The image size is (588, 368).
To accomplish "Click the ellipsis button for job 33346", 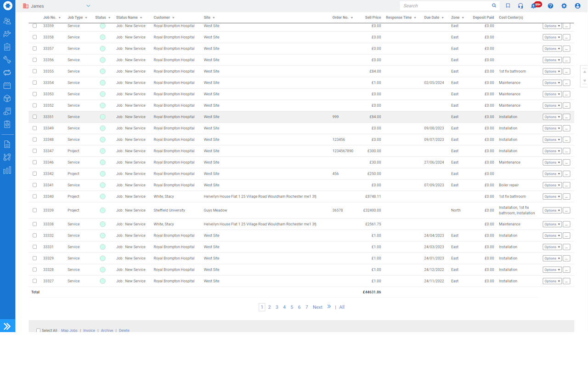I will click(x=566, y=163).
